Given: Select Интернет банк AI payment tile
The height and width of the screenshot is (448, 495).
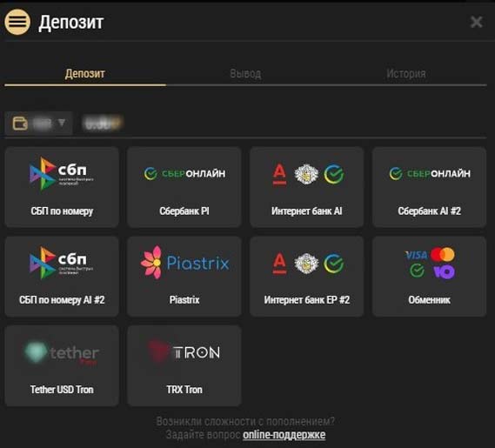Looking at the screenshot, I should point(307,187).
